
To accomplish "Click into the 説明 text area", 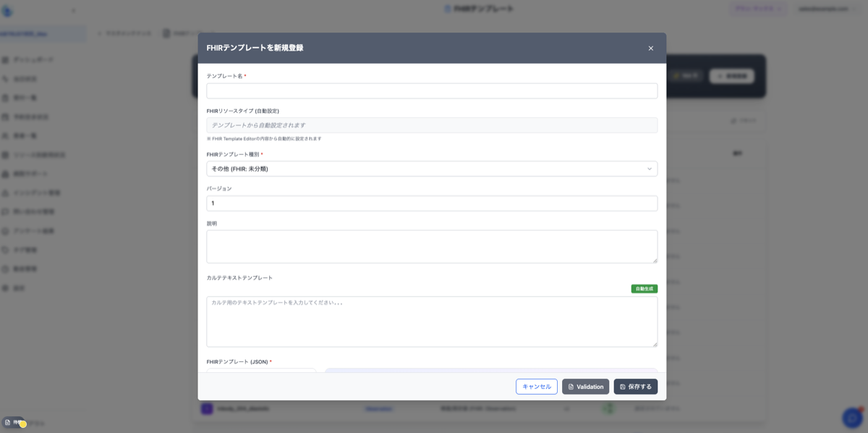I will point(432,246).
